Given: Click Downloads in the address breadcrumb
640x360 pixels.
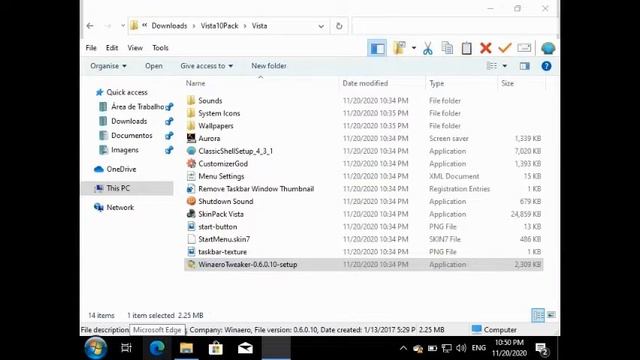Looking at the screenshot, I should click(x=169, y=26).
